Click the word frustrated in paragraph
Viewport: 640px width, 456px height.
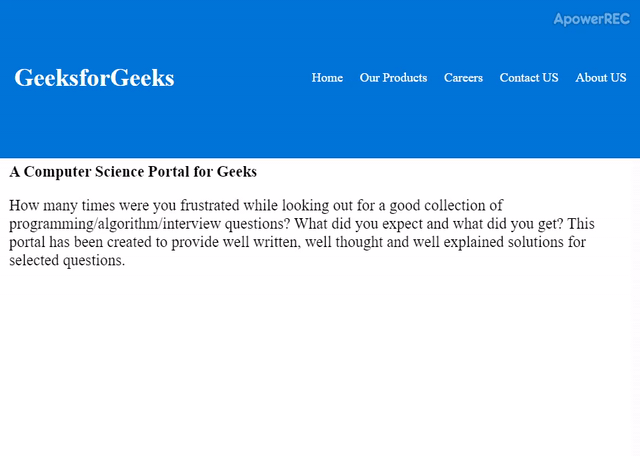[x=210, y=205]
